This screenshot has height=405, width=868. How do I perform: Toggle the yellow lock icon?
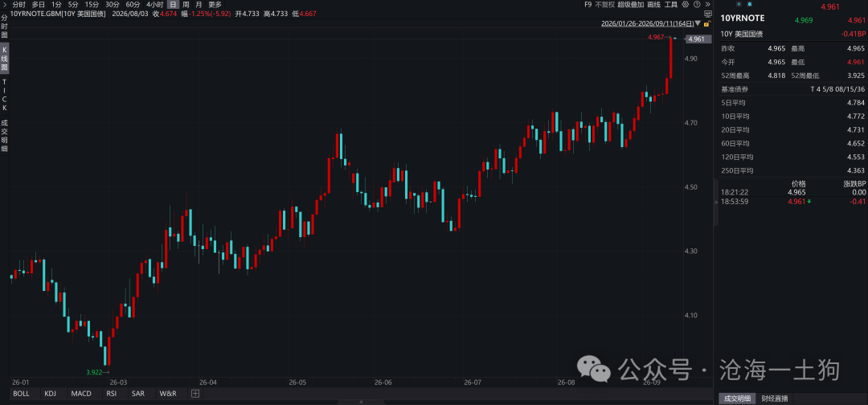(x=706, y=24)
